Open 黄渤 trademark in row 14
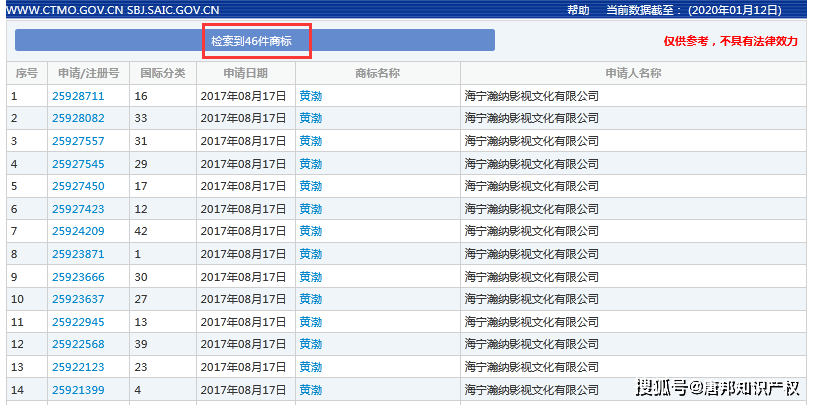This screenshot has width=816, height=405. tap(311, 390)
